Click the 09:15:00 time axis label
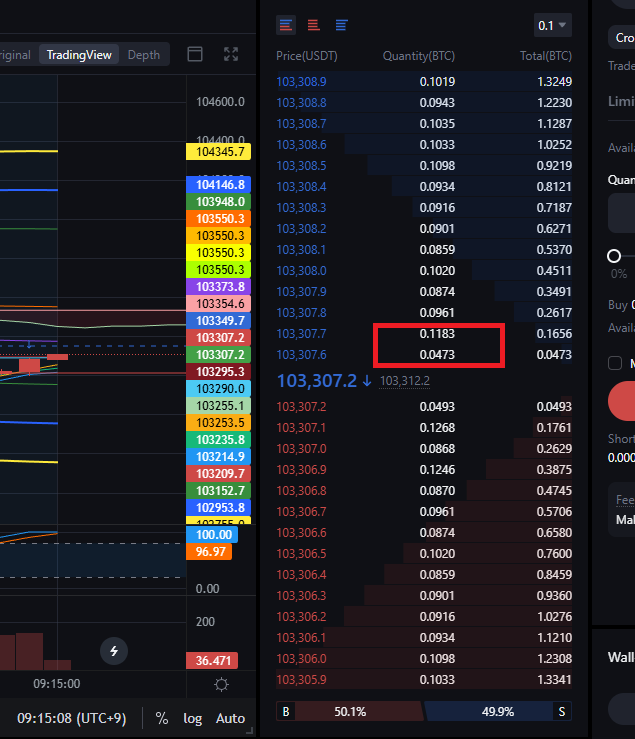Viewport: 635px width, 739px height. (57, 684)
